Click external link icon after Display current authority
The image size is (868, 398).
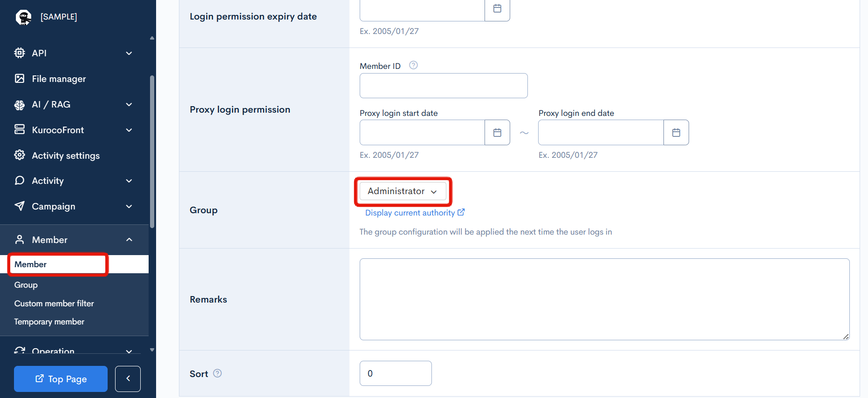coord(461,212)
